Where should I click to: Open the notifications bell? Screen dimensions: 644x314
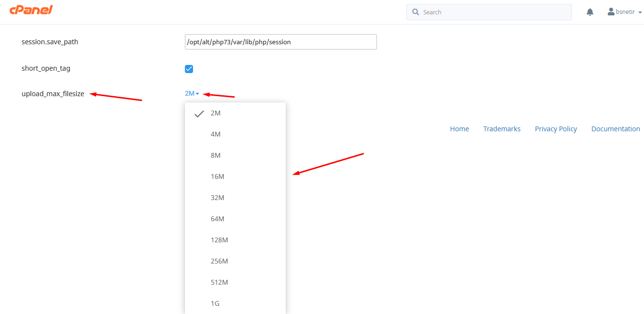click(x=590, y=12)
